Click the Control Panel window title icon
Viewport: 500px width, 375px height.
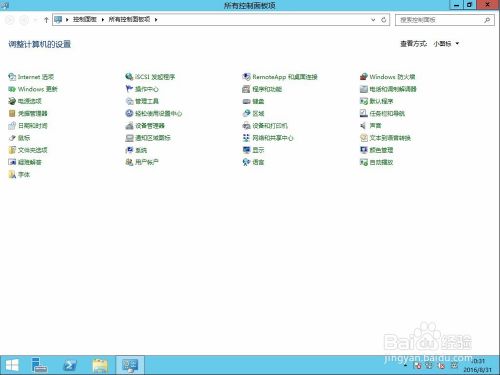click(5, 5)
